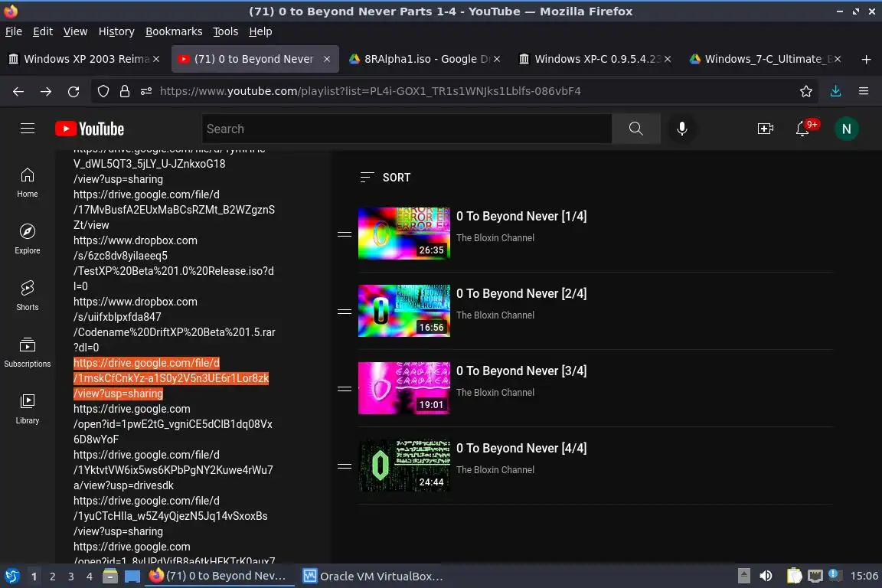Grab the drag handle for video 3/4
This screenshot has width=882, height=588.
345,389
